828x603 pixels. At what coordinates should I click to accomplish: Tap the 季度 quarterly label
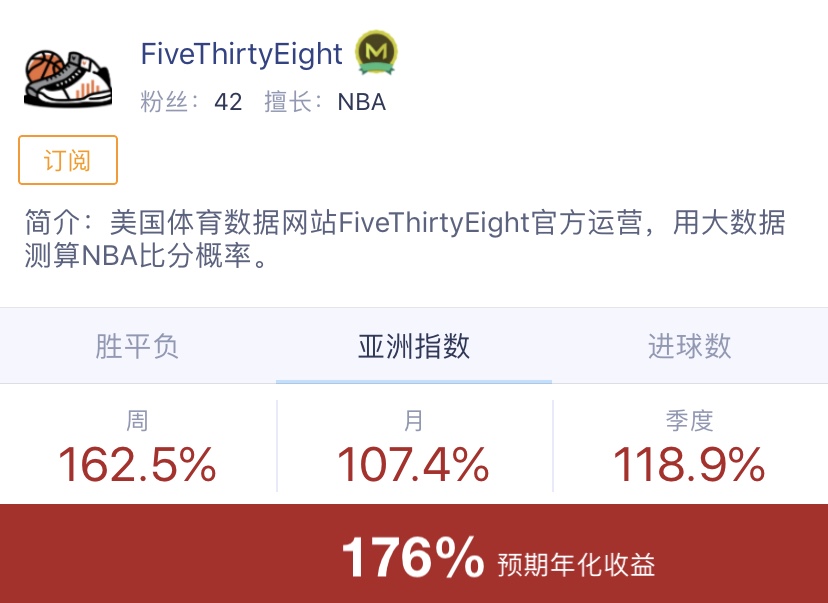pos(689,421)
